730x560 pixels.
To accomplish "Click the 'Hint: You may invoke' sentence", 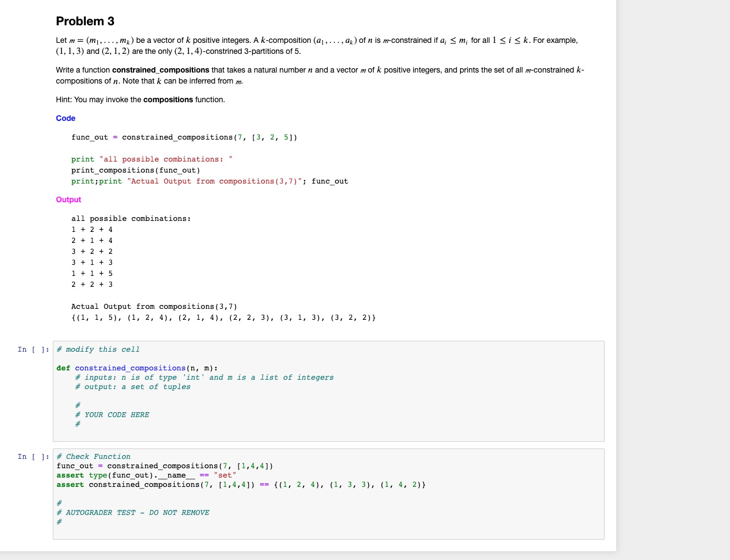I will coord(140,99).
